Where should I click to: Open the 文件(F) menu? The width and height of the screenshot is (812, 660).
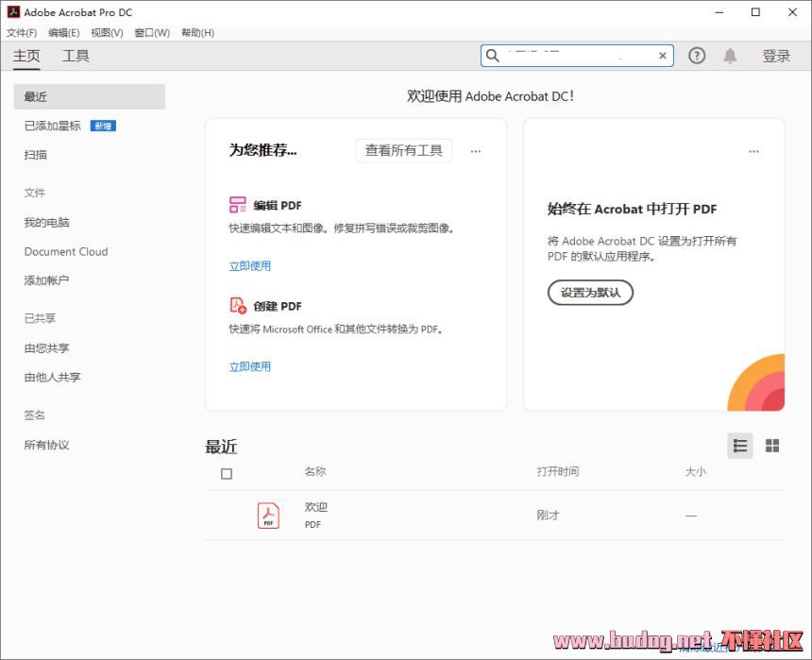click(x=21, y=33)
